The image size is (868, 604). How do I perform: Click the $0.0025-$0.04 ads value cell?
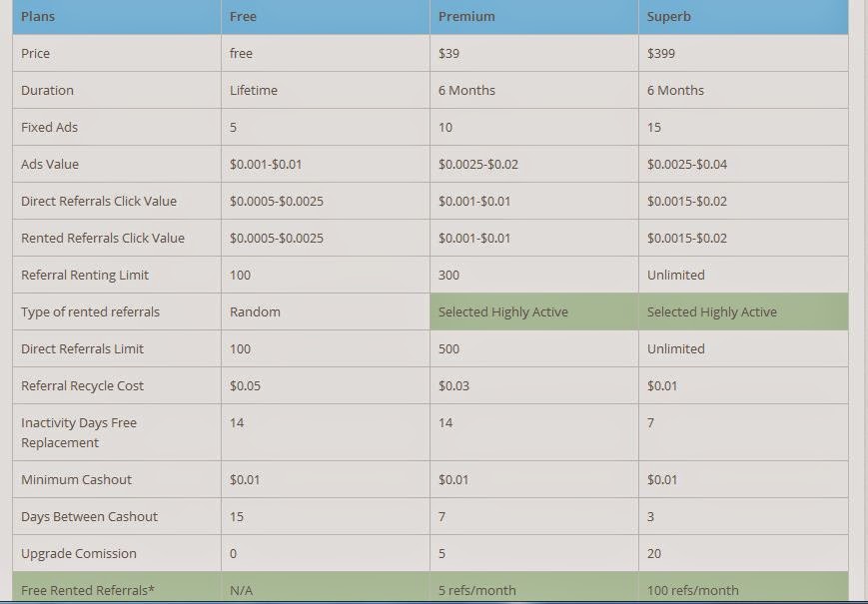click(687, 164)
